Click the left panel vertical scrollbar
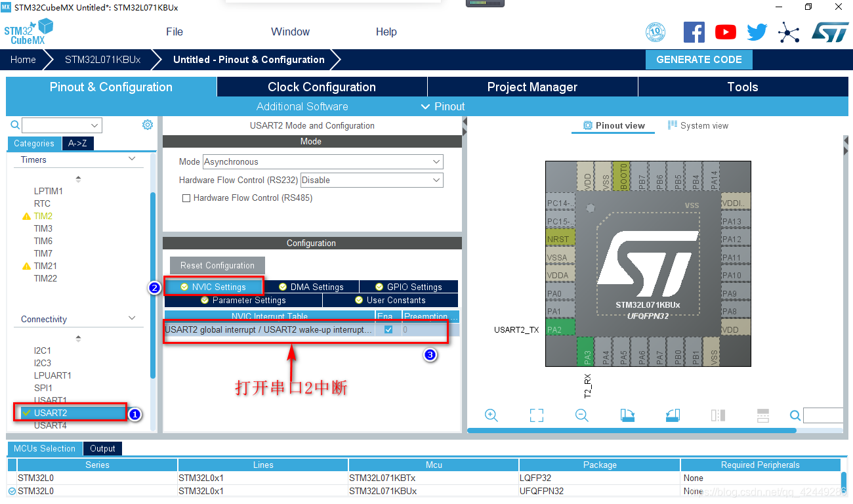Image resolution: width=853 pixels, height=504 pixels. (x=153, y=285)
